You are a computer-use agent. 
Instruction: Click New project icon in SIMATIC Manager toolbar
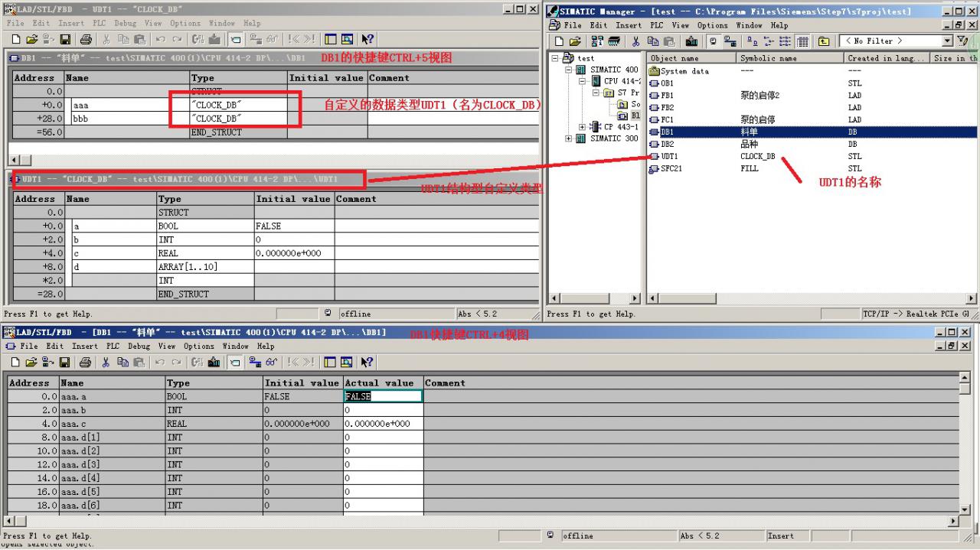[x=558, y=41]
